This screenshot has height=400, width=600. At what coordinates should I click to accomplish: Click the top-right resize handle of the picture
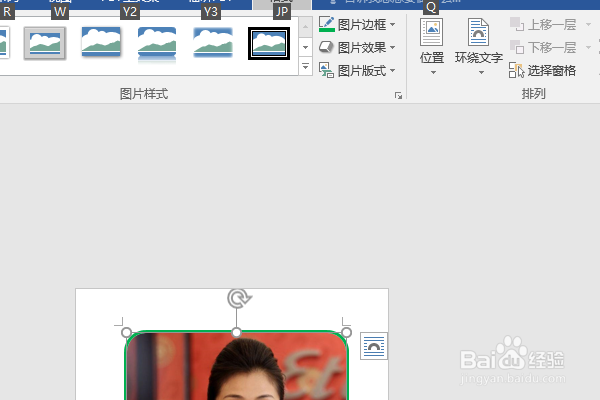coord(346,332)
